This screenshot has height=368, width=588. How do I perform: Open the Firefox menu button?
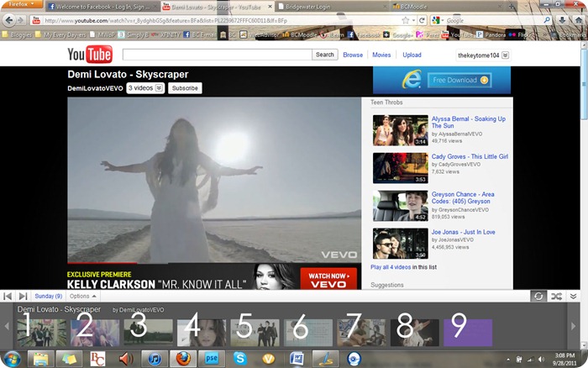click(x=21, y=4)
